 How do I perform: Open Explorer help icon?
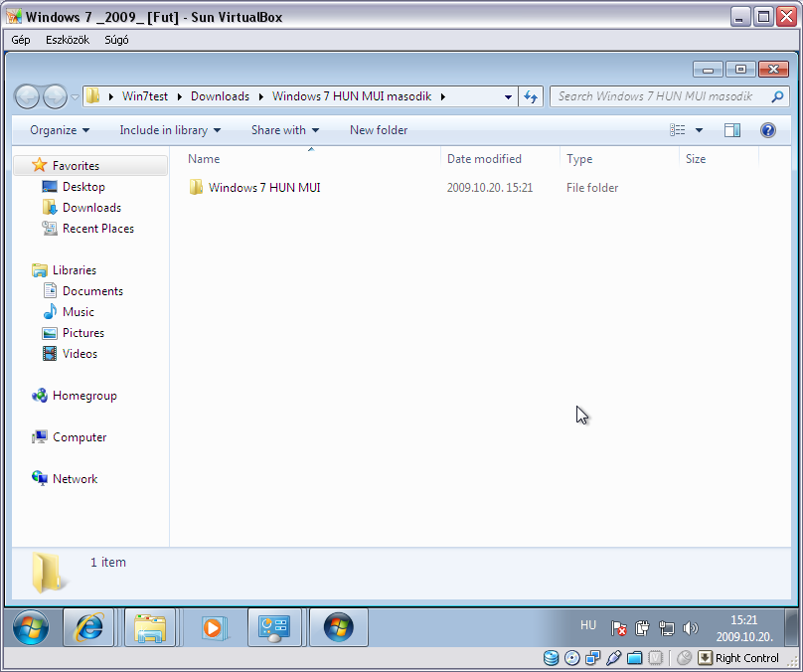[767, 130]
